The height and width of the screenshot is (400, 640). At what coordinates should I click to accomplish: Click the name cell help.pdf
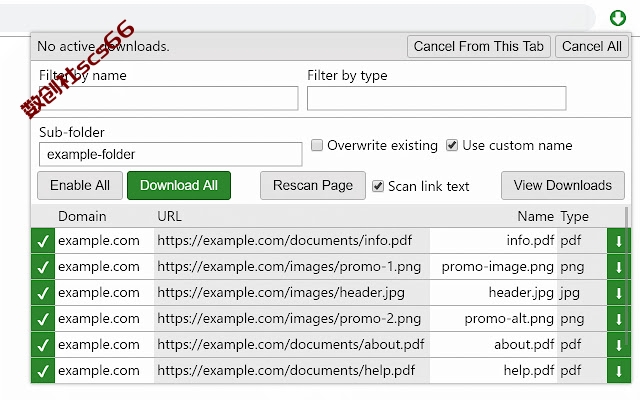529,371
